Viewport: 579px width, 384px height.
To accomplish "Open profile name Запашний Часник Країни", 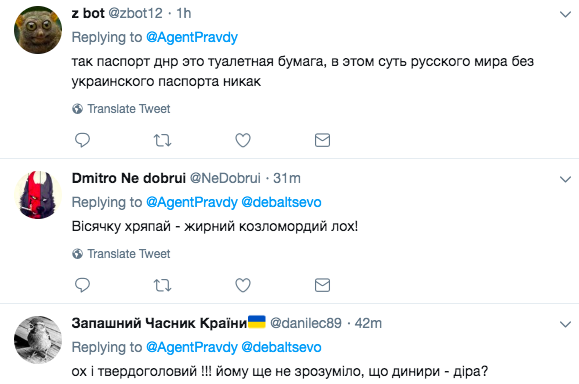I will 159,323.
